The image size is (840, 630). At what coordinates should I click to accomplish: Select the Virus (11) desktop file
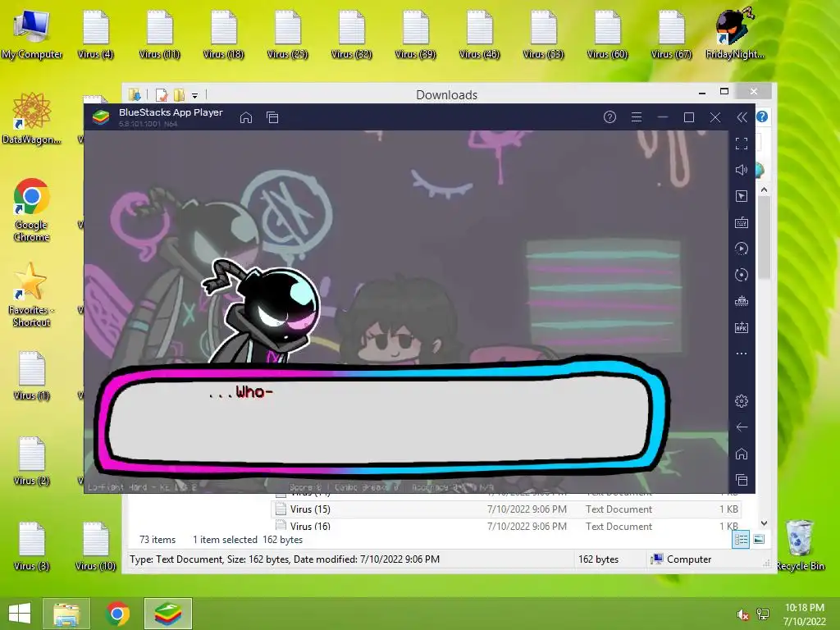160,34
